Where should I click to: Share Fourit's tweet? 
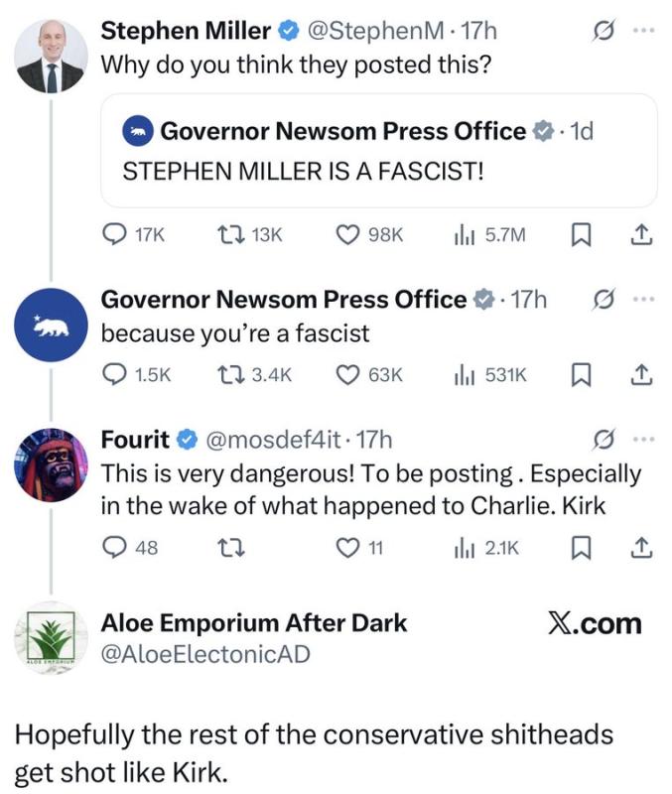click(x=640, y=547)
